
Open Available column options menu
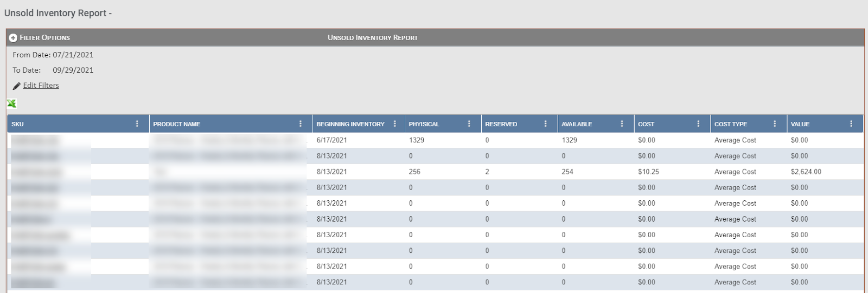coord(622,124)
